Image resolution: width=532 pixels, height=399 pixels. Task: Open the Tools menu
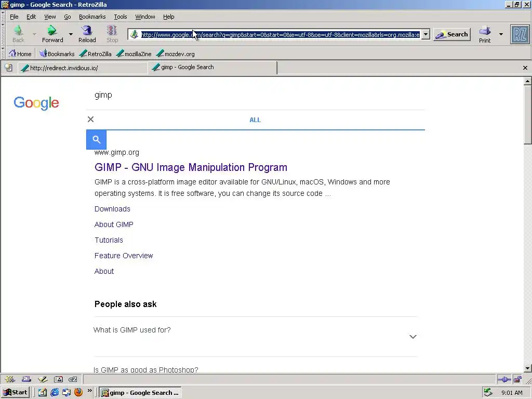point(121,17)
